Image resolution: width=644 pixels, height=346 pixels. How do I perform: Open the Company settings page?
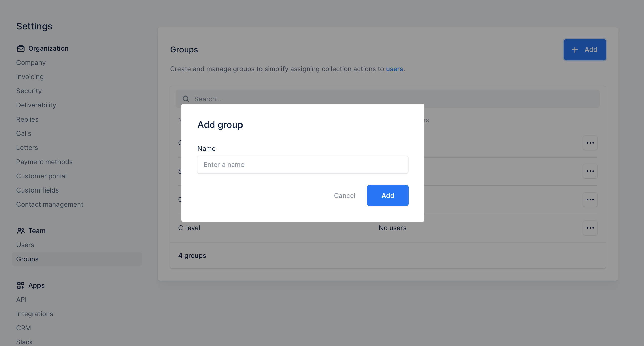pos(31,63)
